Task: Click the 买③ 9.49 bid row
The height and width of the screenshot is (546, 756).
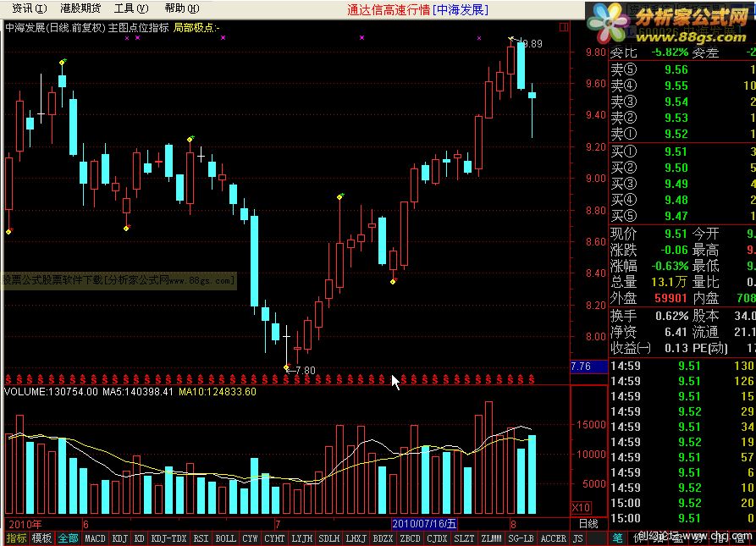Action: tap(682, 184)
